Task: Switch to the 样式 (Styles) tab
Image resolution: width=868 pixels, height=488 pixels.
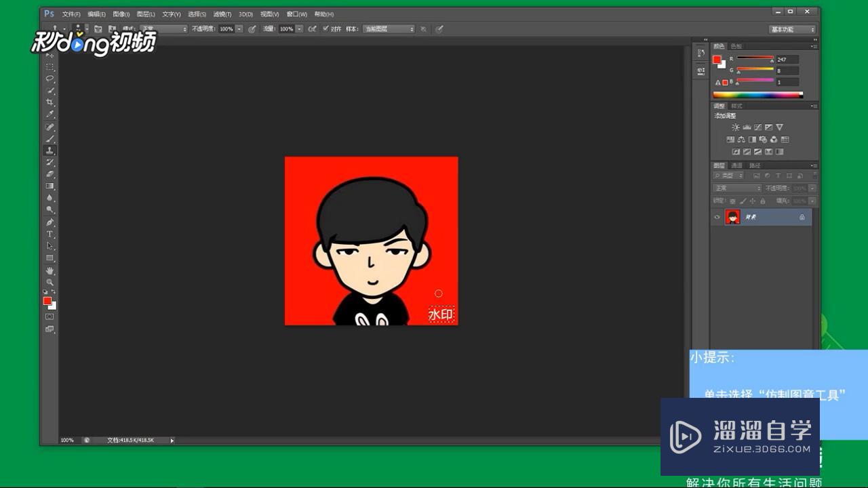Action: pos(737,106)
